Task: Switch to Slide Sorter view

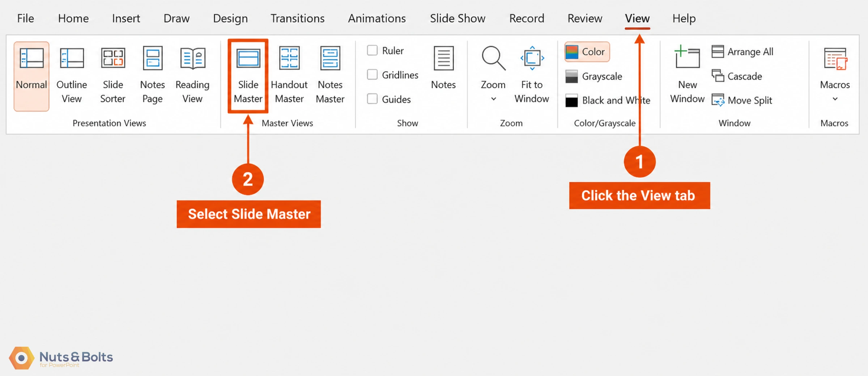Action: tap(113, 76)
